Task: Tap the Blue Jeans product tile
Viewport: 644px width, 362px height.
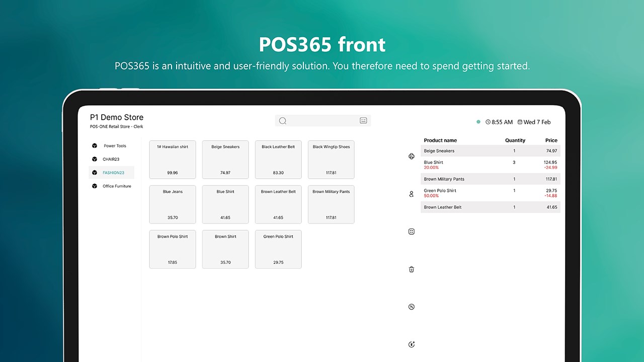Action: point(173,205)
